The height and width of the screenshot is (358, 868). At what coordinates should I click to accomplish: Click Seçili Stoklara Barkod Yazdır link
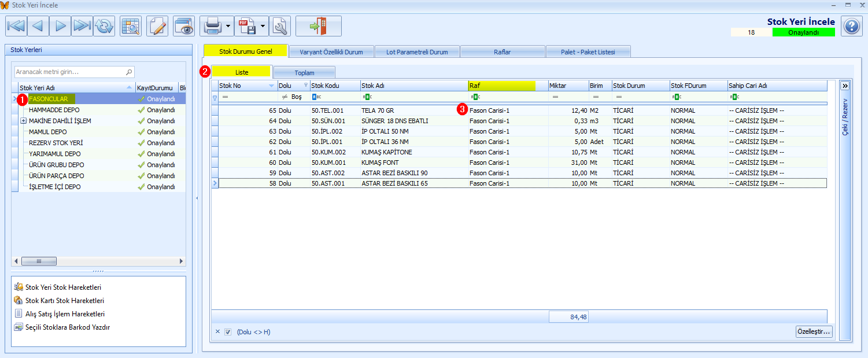pos(68,327)
